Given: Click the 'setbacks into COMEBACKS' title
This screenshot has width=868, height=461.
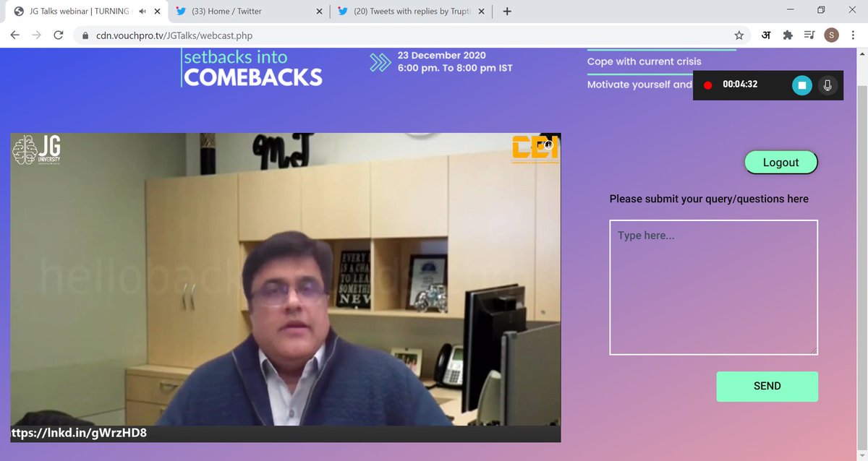Looking at the screenshot, I should [x=253, y=67].
